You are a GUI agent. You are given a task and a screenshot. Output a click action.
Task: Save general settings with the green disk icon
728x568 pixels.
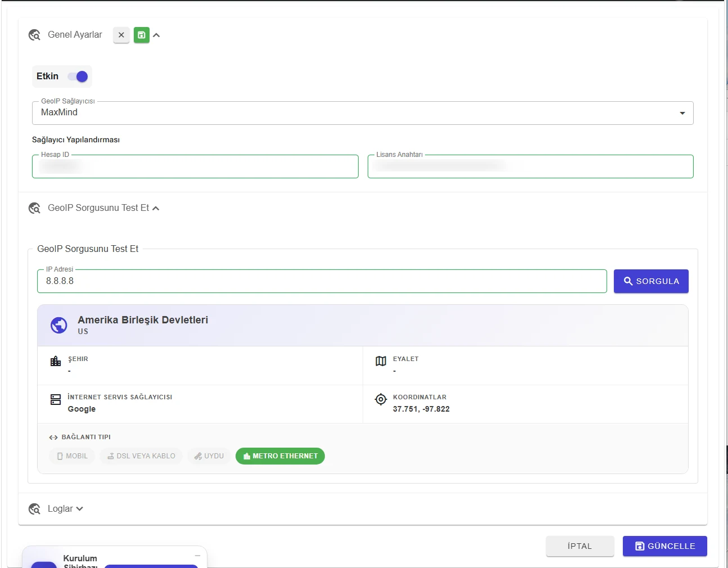(x=142, y=35)
